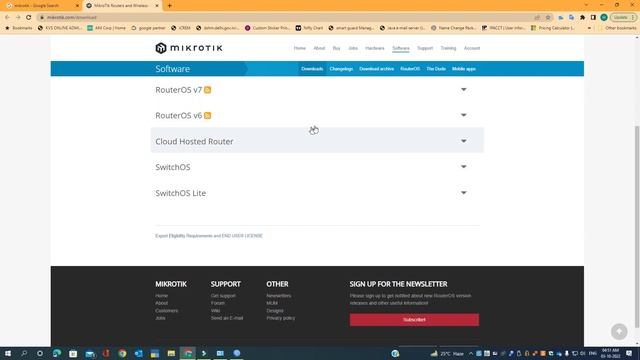Viewport: 640px width, 360px height.
Task: Open the Account menu item
Action: pyautogui.click(x=472, y=48)
